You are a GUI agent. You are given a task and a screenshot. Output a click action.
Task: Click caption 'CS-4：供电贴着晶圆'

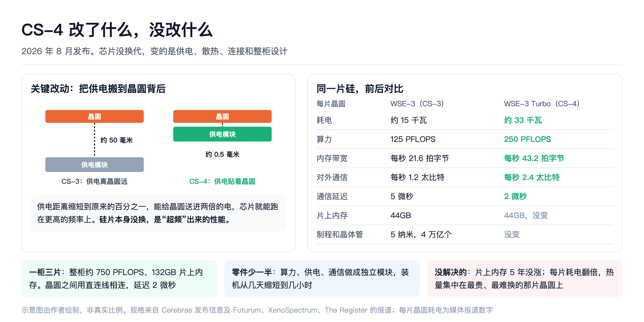pos(222,181)
